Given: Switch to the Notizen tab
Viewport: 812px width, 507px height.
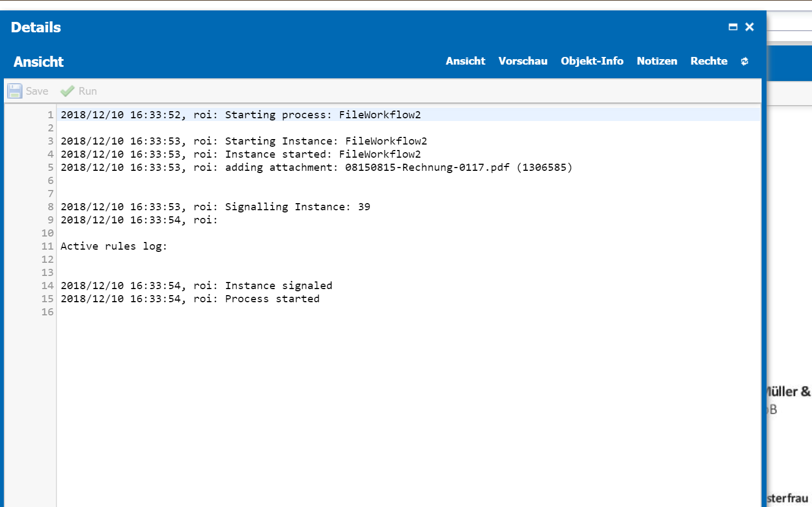Looking at the screenshot, I should click(x=657, y=61).
